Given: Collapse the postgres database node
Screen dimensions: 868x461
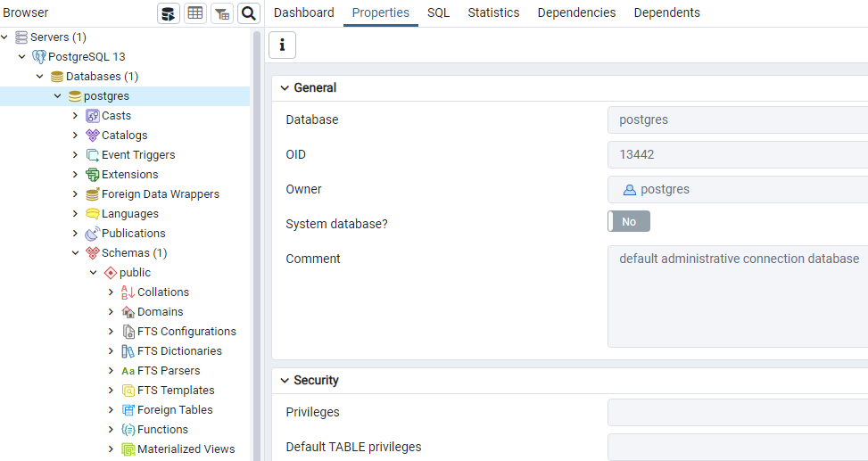Looking at the screenshot, I should (58, 95).
